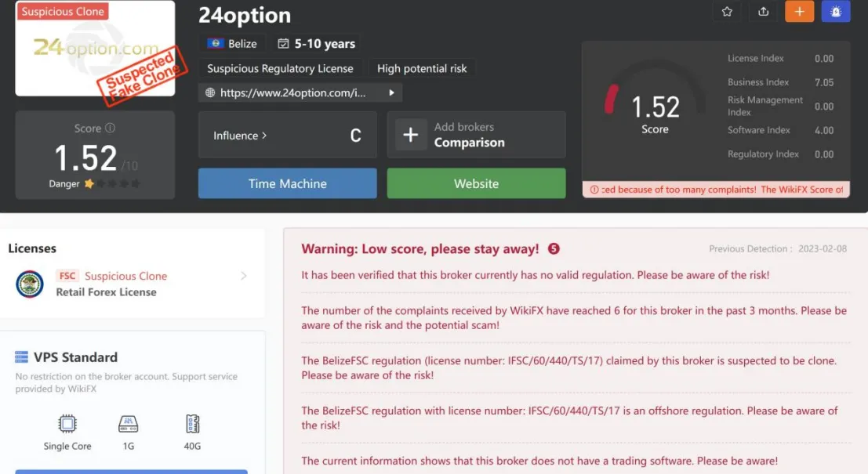The height and width of the screenshot is (474, 868).
Task: Click the FSC regulator seal icon
Action: 29,284
